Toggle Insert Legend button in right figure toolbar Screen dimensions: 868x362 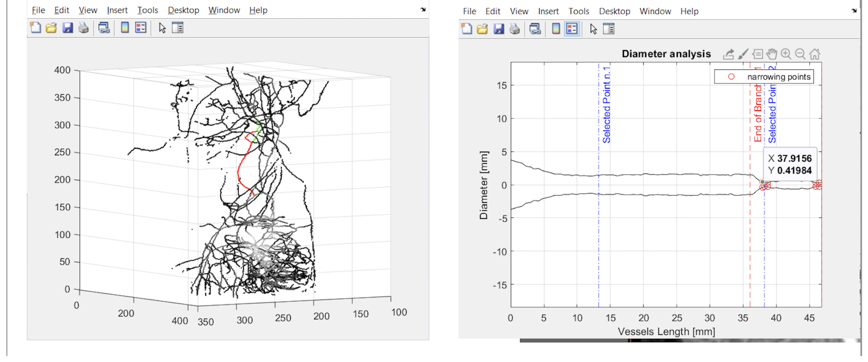click(572, 29)
